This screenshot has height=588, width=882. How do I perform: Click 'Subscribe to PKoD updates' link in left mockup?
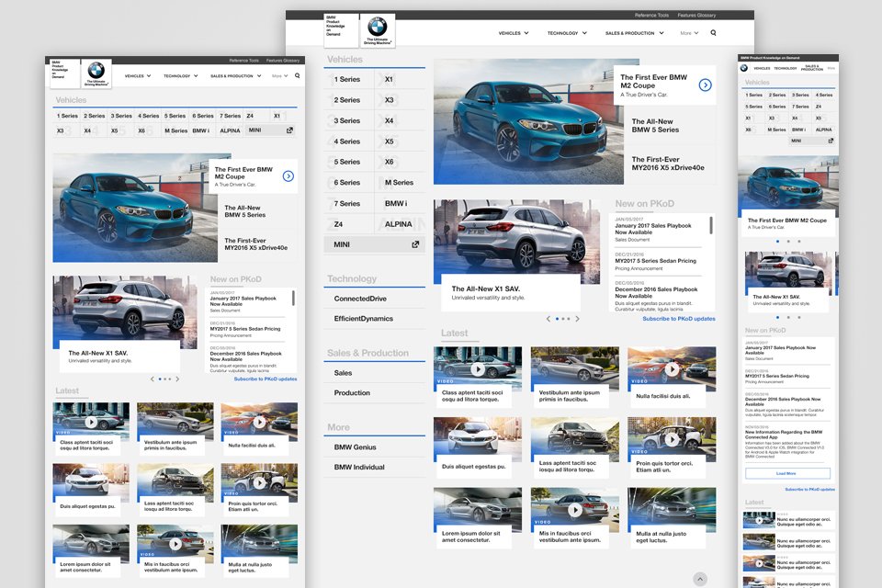click(x=266, y=379)
